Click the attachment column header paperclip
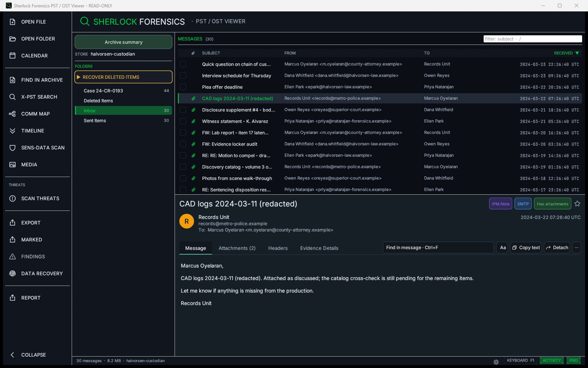 pyautogui.click(x=193, y=53)
